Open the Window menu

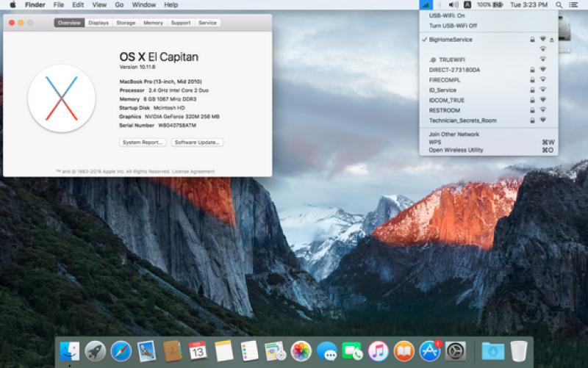144,5
